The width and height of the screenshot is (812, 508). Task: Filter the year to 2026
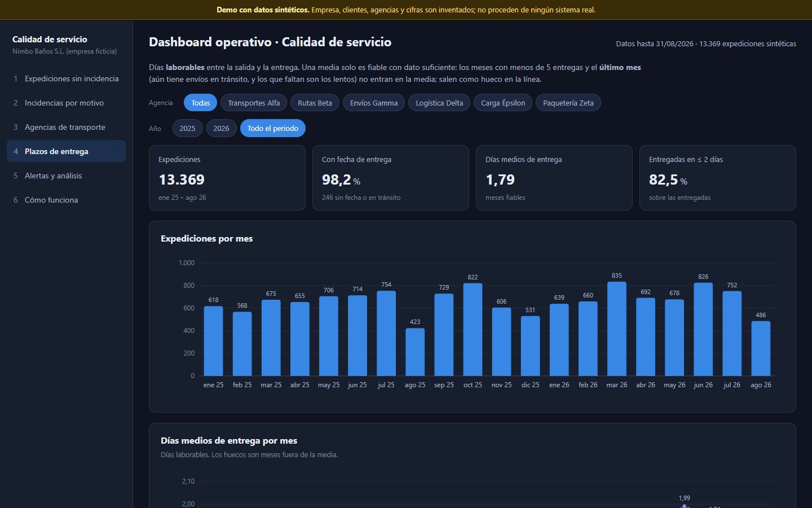[x=221, y=128]
